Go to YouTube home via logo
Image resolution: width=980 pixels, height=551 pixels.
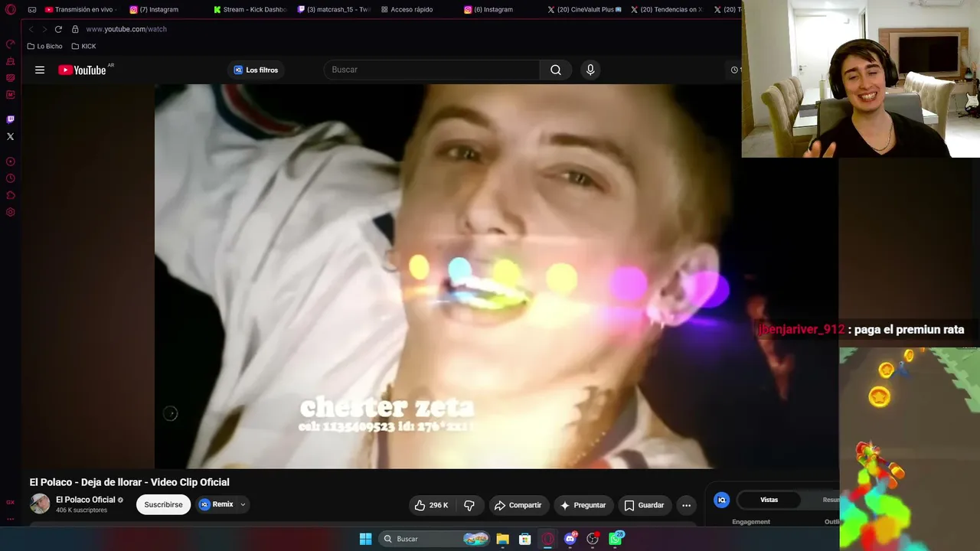82,70
